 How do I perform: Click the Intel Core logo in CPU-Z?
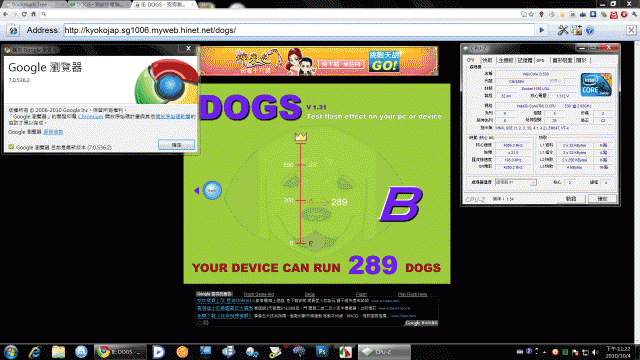(x=596, y=84)
